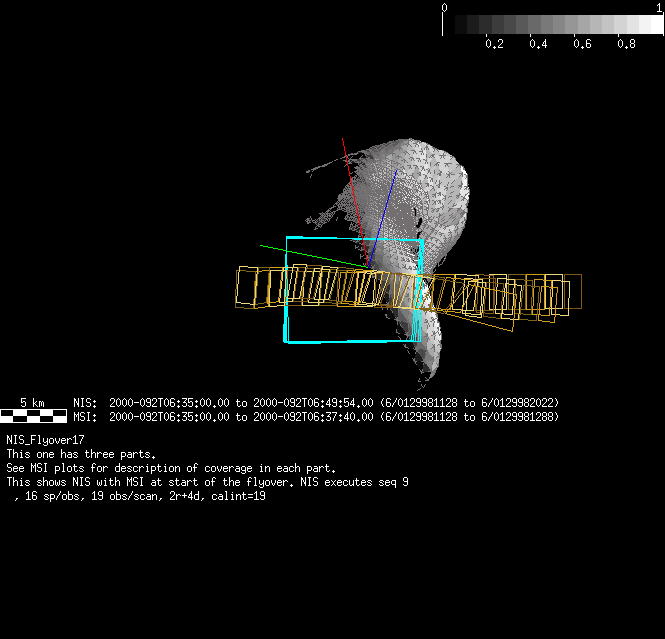Screen dimensions: 665x639
Task: Select the rightmost orange NIS footprint box
Action: click(x=577, y=292)
